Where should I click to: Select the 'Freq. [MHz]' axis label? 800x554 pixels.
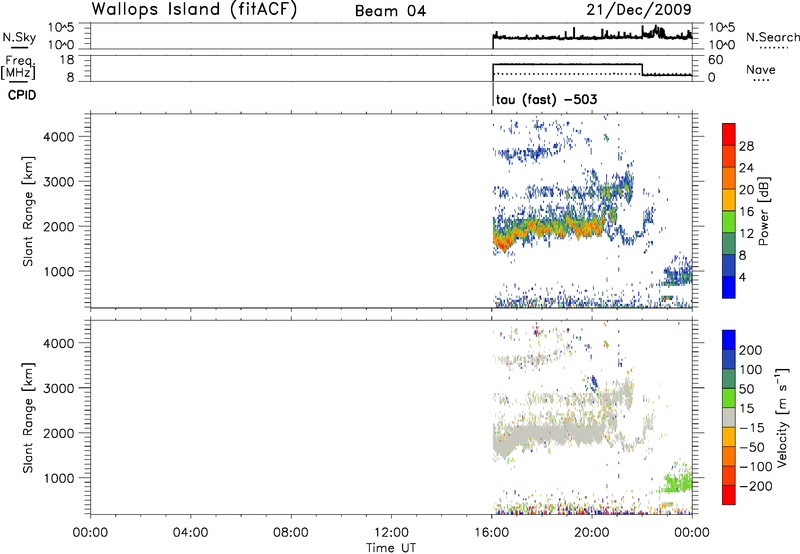(x=19, y=67)
